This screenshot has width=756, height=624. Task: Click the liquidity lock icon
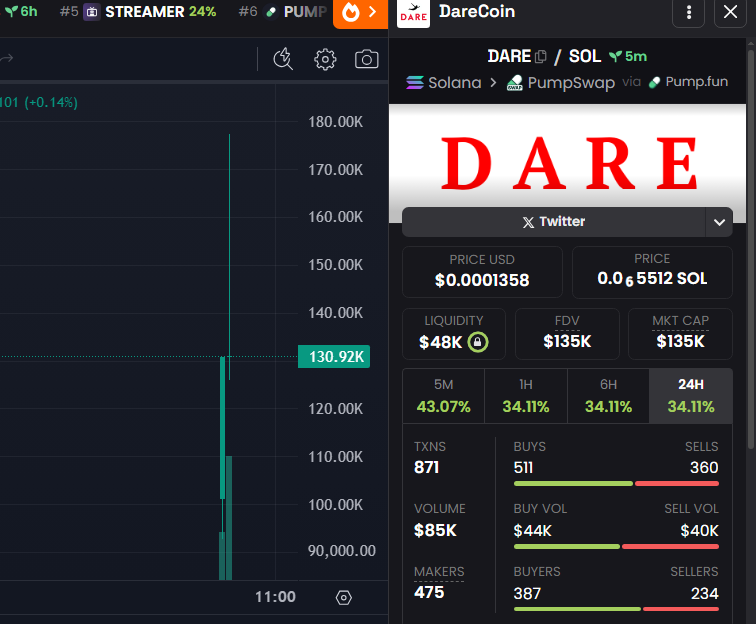pos(478,342)
